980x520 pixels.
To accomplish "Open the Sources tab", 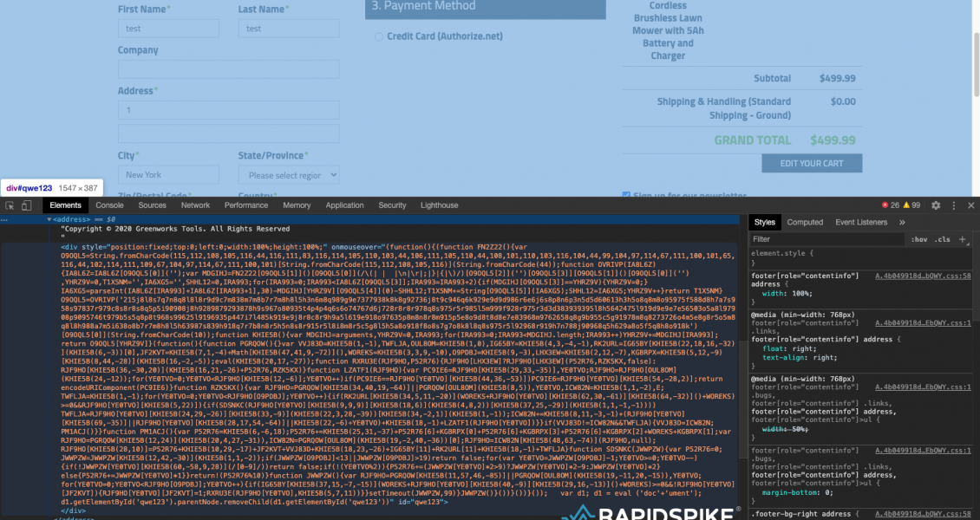I will [x=153, y=205].
